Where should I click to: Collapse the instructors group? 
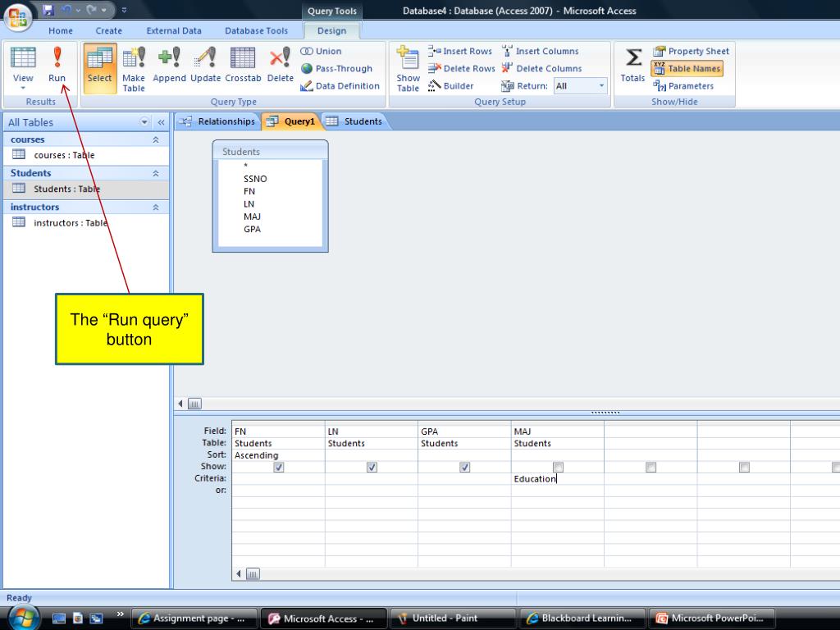(x=155, y=208)
